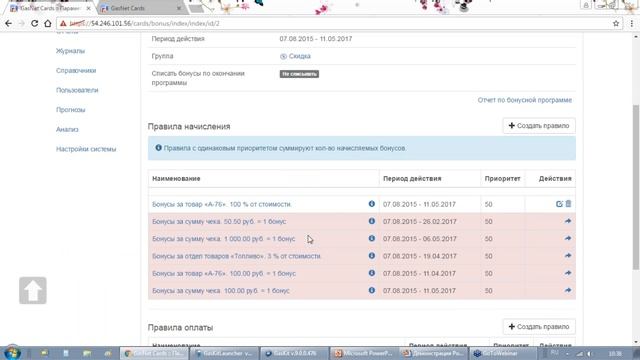Open Microsoft PowerPoint from the taskbar
Image resolution: width=640 pixels, height=360 pixels.
click(364, 353)
